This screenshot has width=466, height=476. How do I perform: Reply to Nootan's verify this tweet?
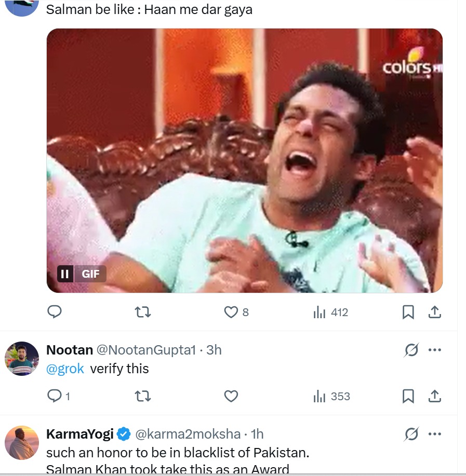click(x=55, y=397)
